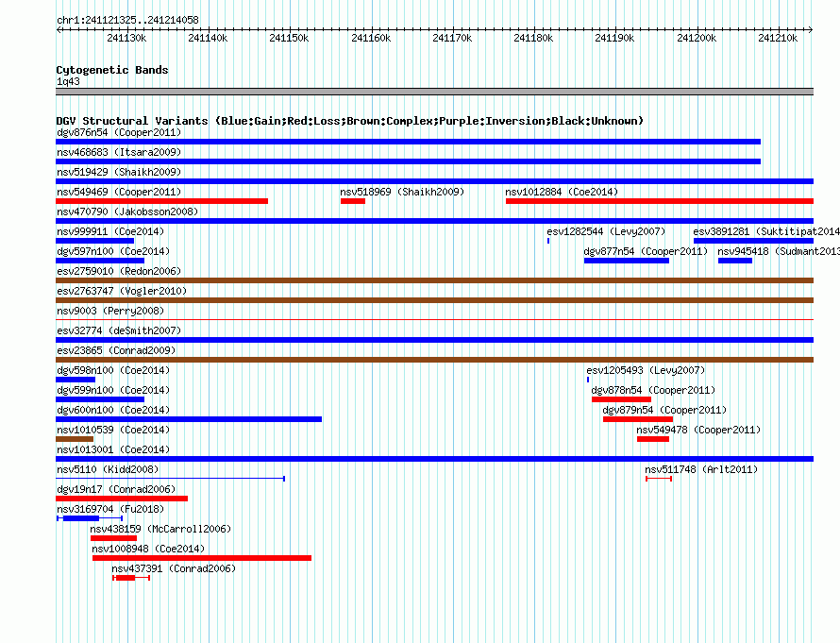840x643 pixels.
Task: Select the nsv437391 (Conrad2006) red feature
Action: coord(131,578)
